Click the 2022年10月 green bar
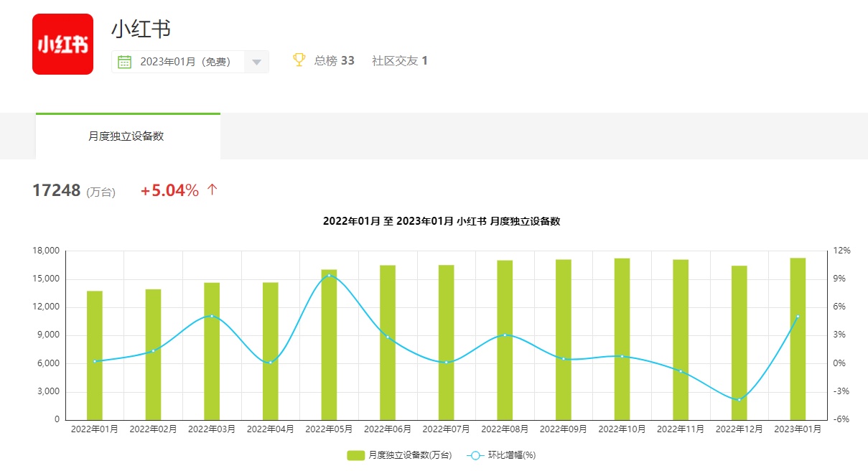The image size is (868, 471). click(622, 339)
